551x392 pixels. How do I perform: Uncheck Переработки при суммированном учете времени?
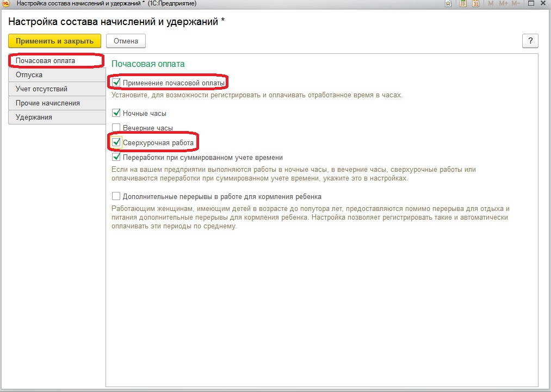116,157
